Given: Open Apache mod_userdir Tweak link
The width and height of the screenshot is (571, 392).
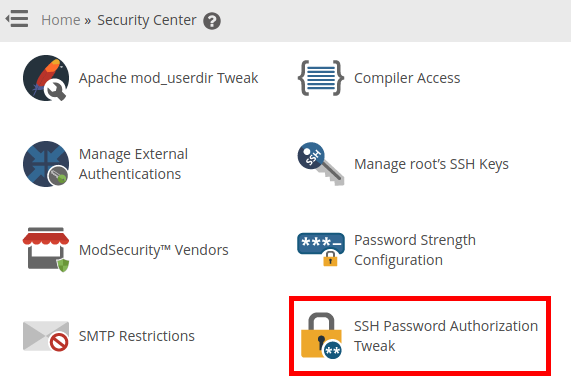Looking at the screenshot, I should 169,78.
